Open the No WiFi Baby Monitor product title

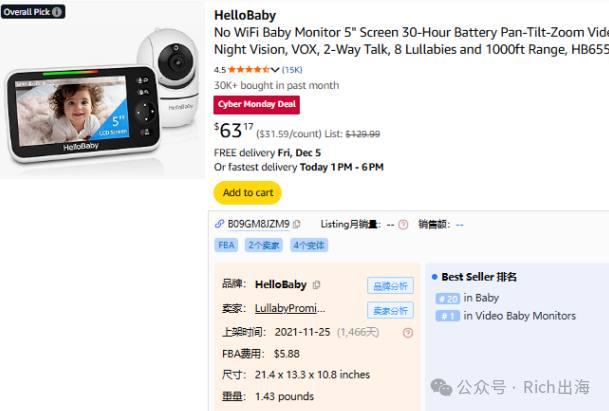[411, 41]
